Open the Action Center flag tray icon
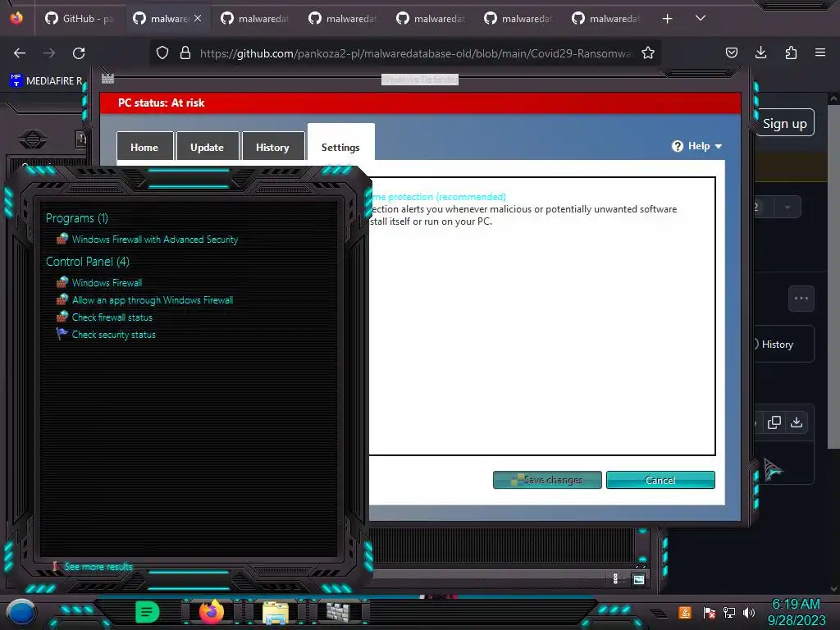The width and height of the screenshot is (840, 630). pyautogui.click(x=710, y=612)
